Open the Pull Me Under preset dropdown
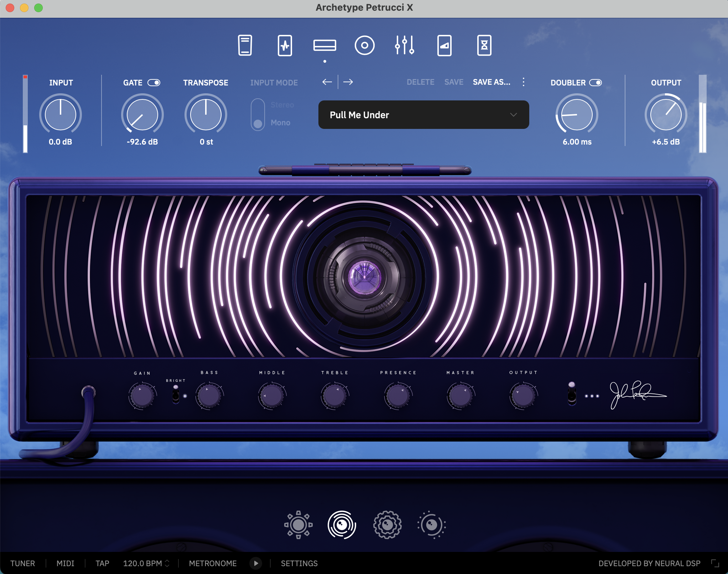The width and height of the screenshot is (728, 574). tap(423, 115)
